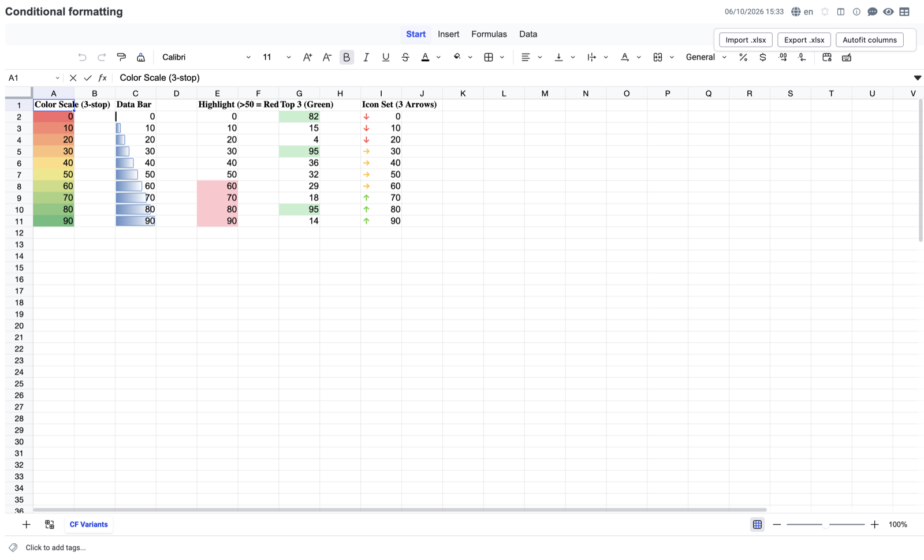Toggle underline formatting

[386, 57]
